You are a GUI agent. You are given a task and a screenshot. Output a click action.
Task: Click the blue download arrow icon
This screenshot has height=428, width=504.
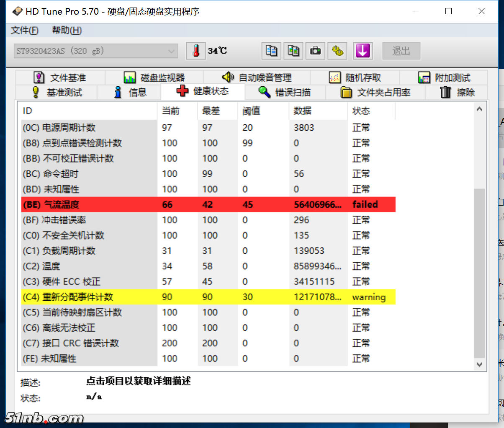tap(363, 51)
